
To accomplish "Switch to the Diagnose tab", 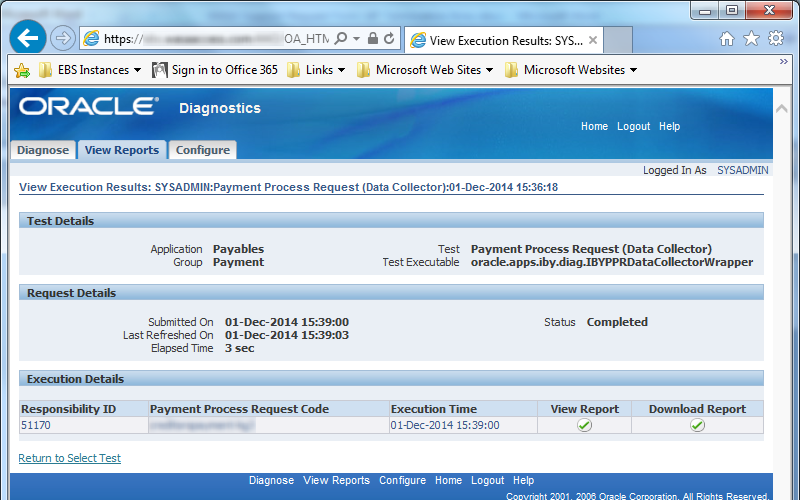I will click(43, 150).
